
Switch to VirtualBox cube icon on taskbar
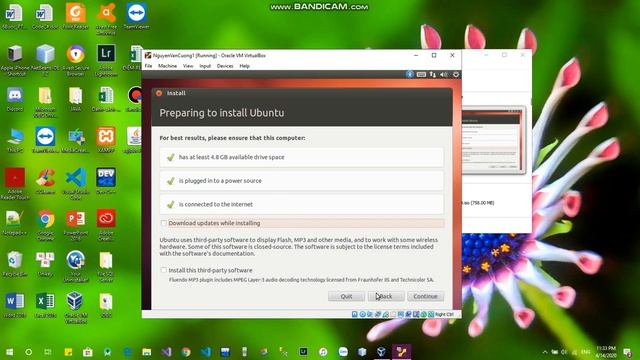381,351
